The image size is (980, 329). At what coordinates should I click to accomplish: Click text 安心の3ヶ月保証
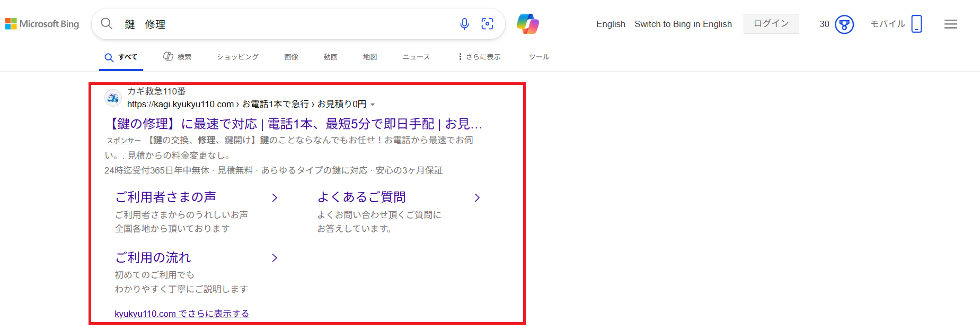409,170
